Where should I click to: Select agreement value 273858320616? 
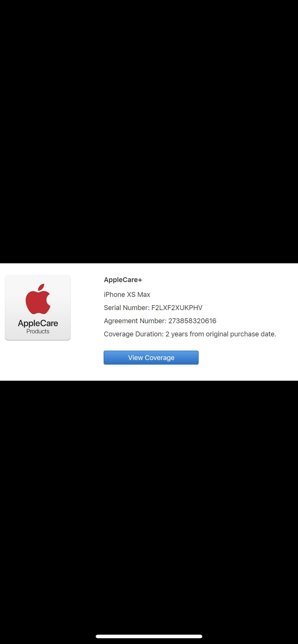pos(192,321)
